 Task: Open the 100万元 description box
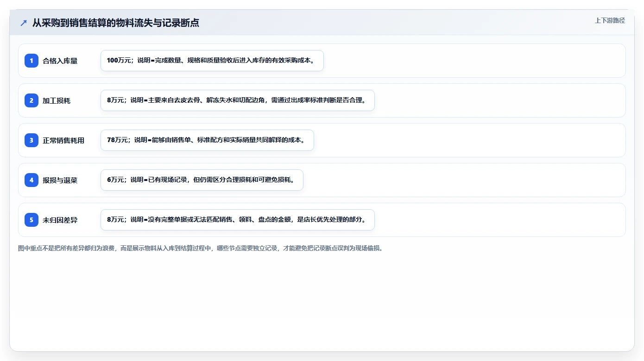point(212,61)
